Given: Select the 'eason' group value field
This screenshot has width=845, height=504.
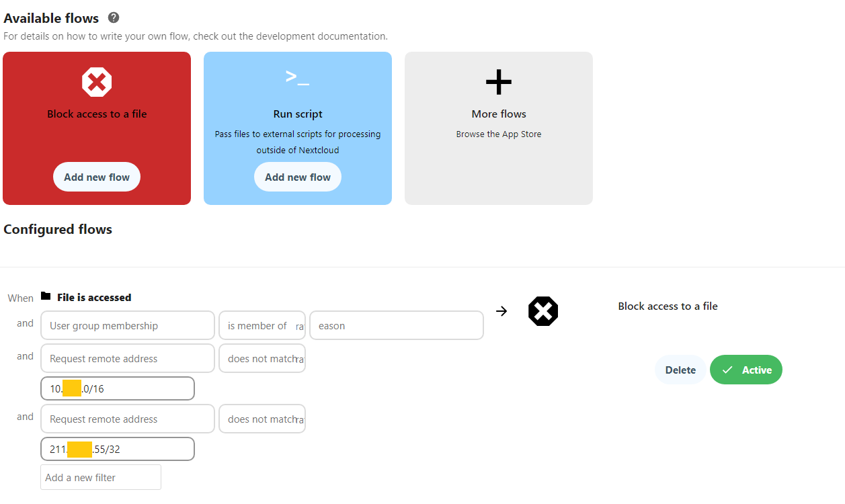Looking at the screenshot, I should (x=396, y=325).
